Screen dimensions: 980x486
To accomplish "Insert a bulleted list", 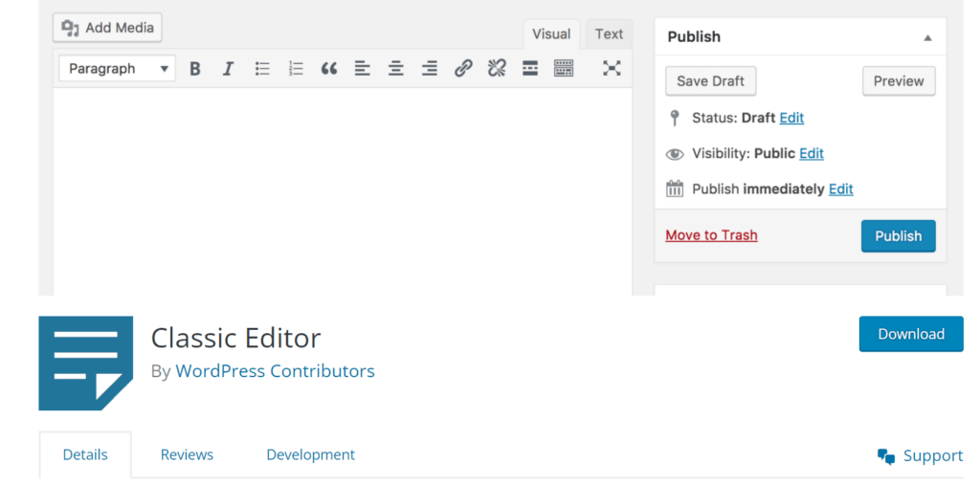I will [262, 69].
